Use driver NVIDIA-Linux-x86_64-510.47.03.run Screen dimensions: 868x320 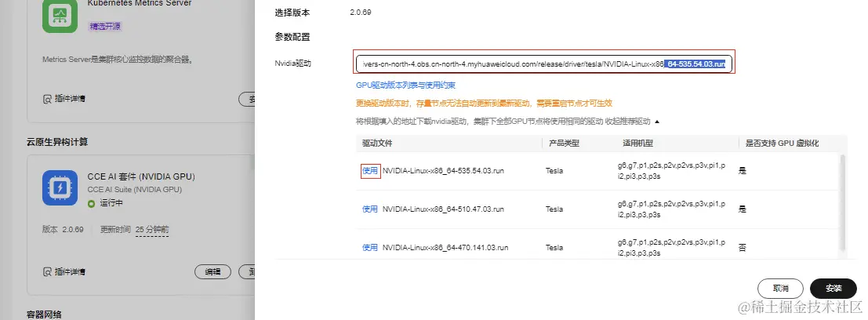point(370,209)
